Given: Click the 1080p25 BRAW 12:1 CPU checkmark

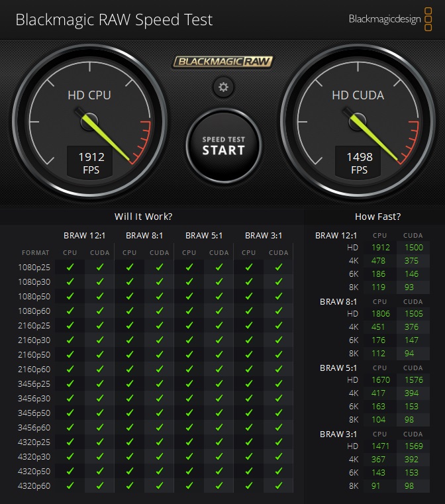Looking at the screenshot, I should [70, 267].
